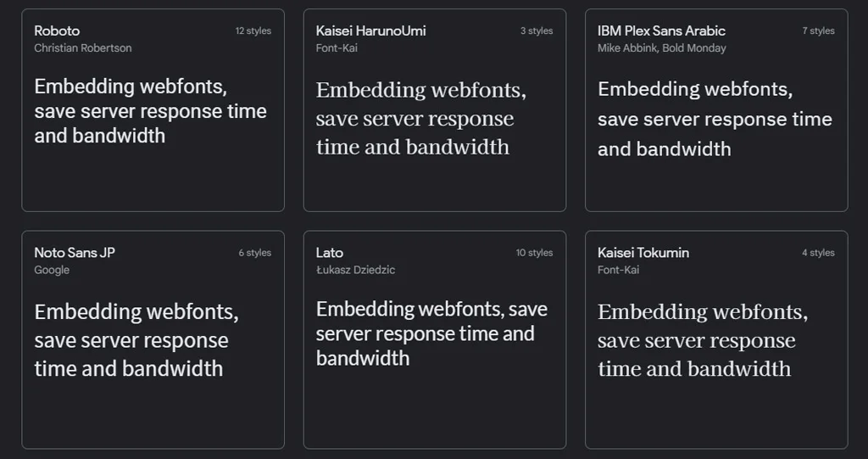Select the "7 styles" indicator
The image size is (868, 459).
[x=818, y=31]
